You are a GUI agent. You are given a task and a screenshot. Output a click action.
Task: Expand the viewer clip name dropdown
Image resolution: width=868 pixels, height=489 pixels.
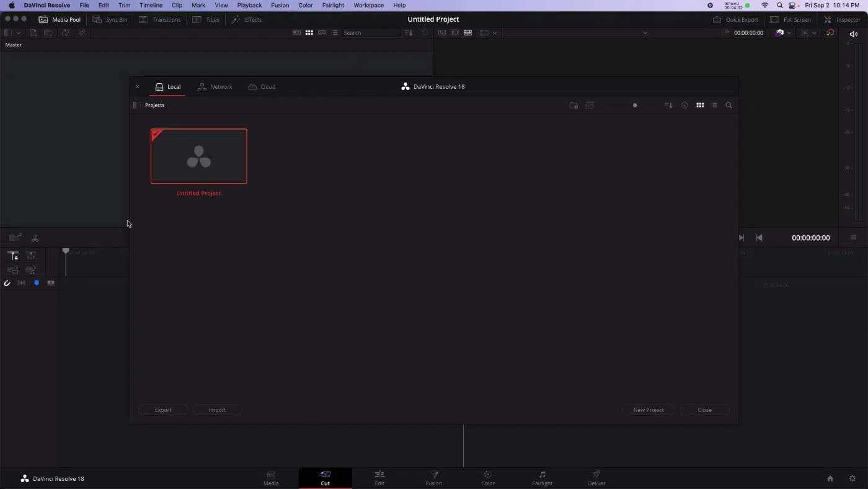point(645,33)
